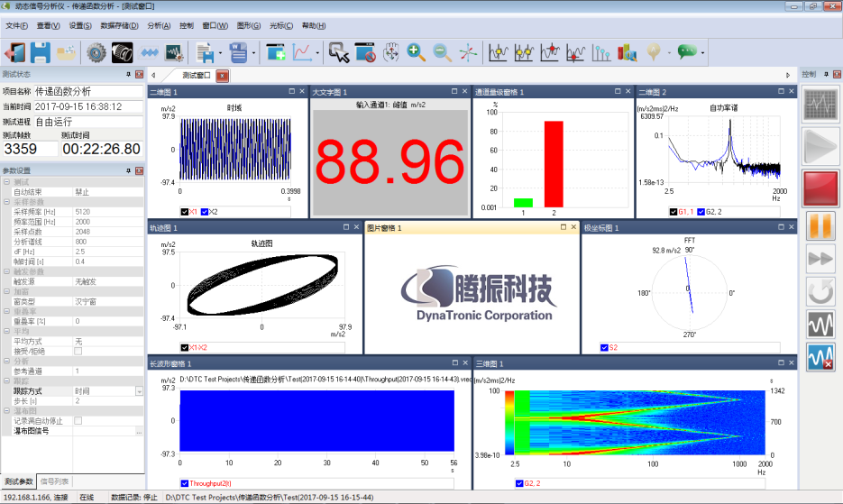Select the red valley cursor icon

[576, 52]
